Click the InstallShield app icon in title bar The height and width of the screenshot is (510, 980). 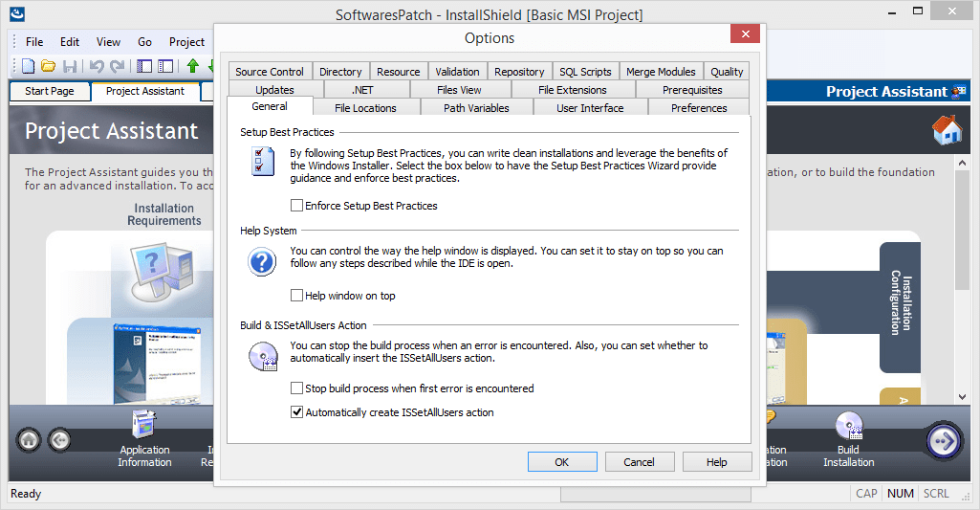17,12
